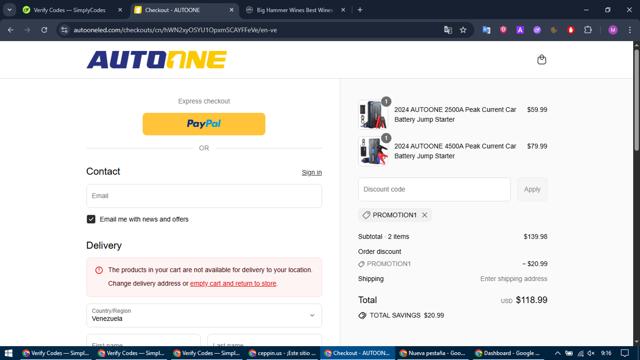Screen dimensions: 640x360
Task: Pay with the PayPal express button
Action: pyautogui.click(x=204, y=124)
